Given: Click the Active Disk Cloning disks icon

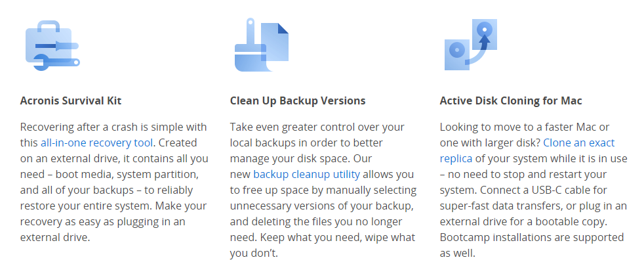Looking at the screenshot, I should click(471, 45).
